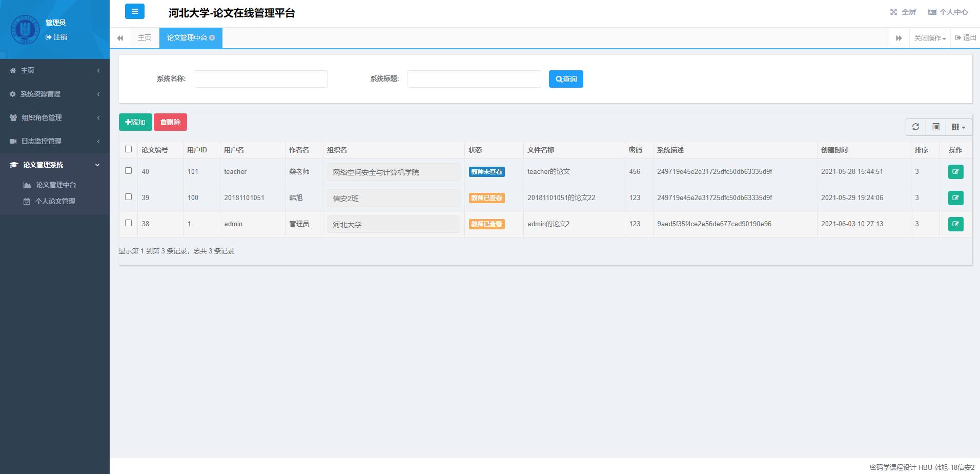Click the university logo avatar
The height and width of the screenshot is (474, 980).
(x=25, y=30)
